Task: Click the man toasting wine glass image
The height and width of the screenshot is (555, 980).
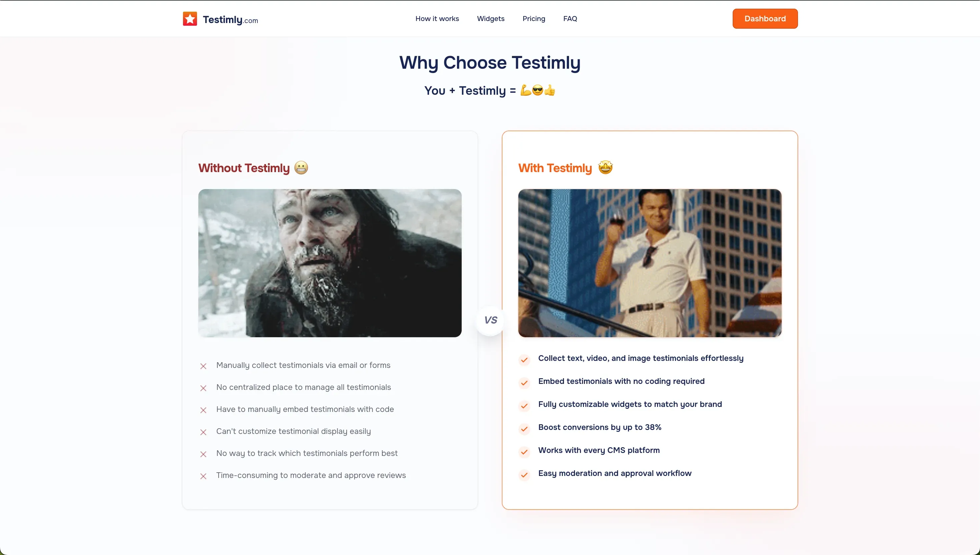Action: pyautogui.click(x=650, y=263)
